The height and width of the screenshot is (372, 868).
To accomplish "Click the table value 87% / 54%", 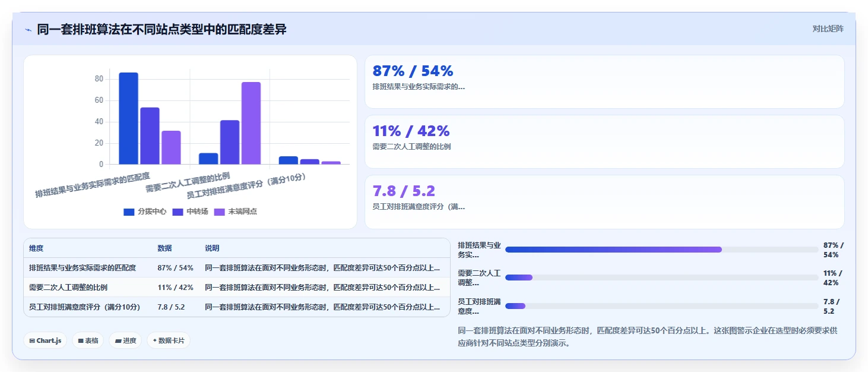I will click(x=175, y=268).
